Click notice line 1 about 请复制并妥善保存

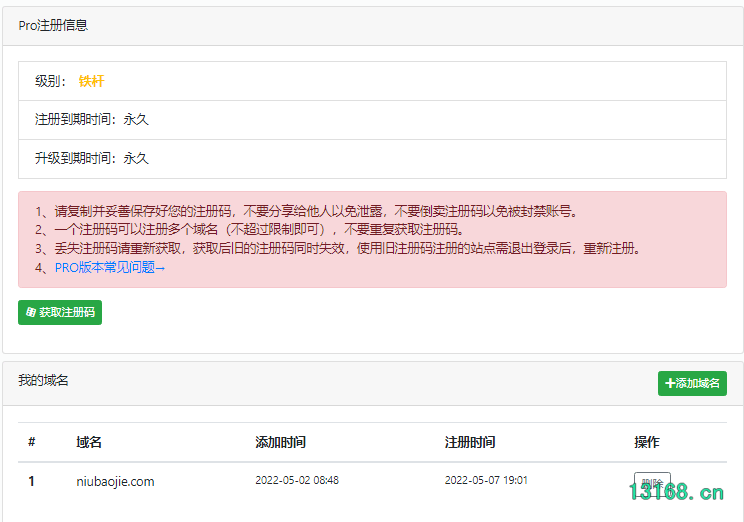(307, 211)
